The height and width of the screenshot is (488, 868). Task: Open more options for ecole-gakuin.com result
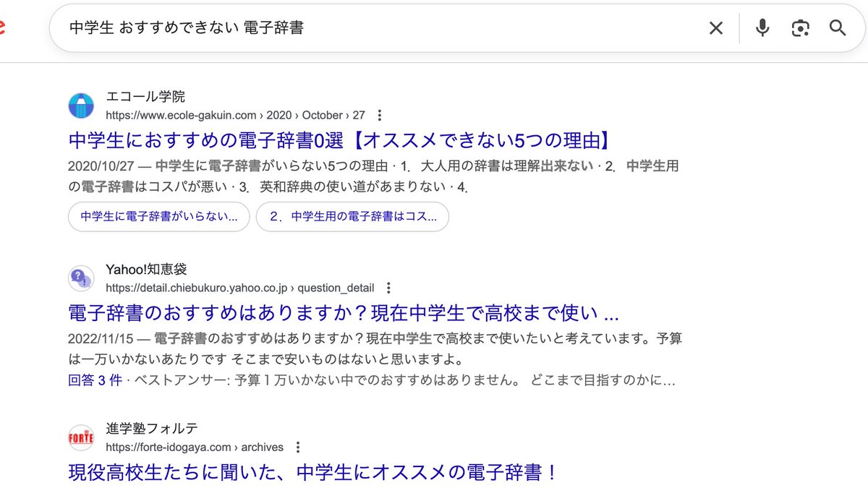pos(380,115)
